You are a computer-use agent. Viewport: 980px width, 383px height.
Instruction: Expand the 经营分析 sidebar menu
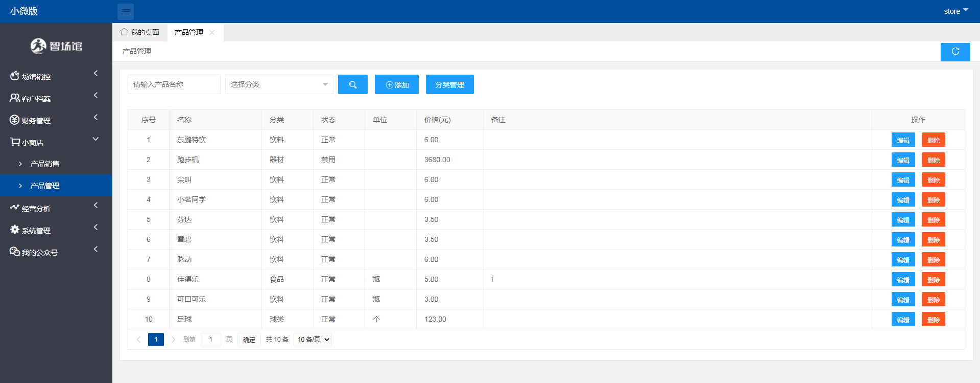(56, 208)
